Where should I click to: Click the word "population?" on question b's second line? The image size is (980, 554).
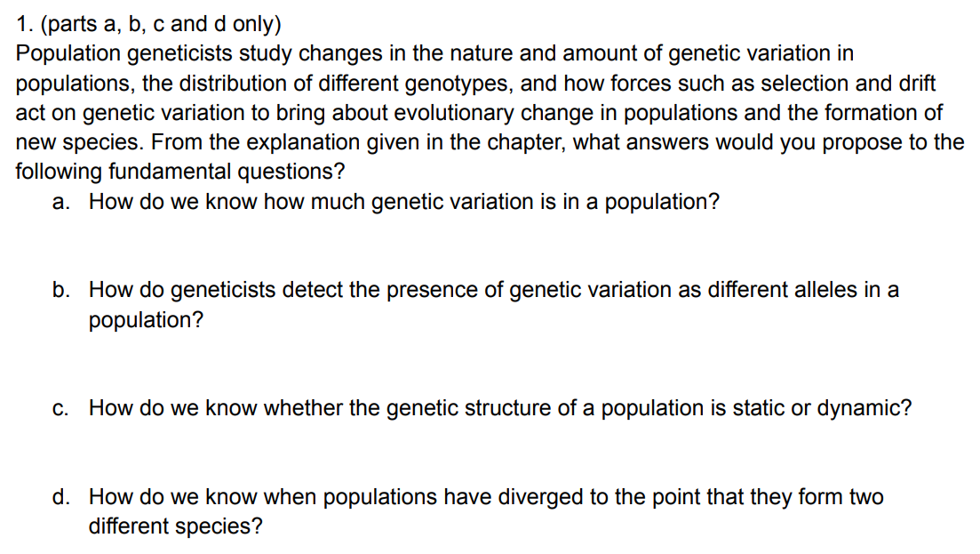tap(146, 320)
